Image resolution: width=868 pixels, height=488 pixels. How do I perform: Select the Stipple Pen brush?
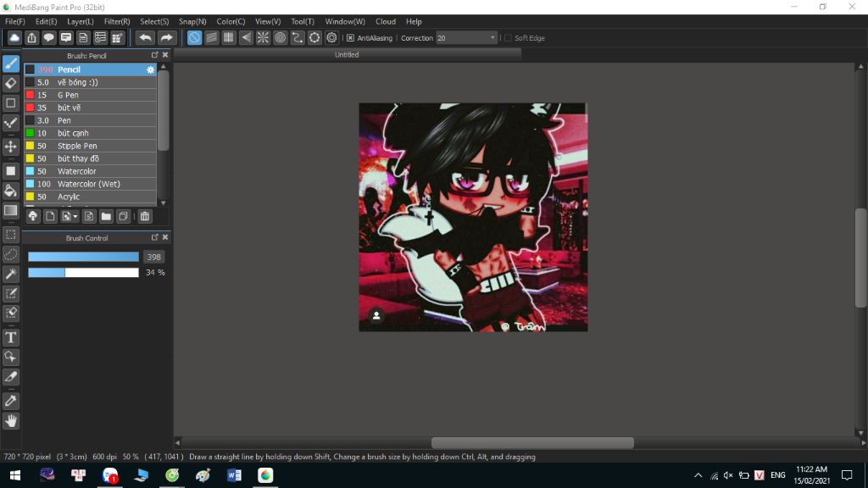point(90,146)
